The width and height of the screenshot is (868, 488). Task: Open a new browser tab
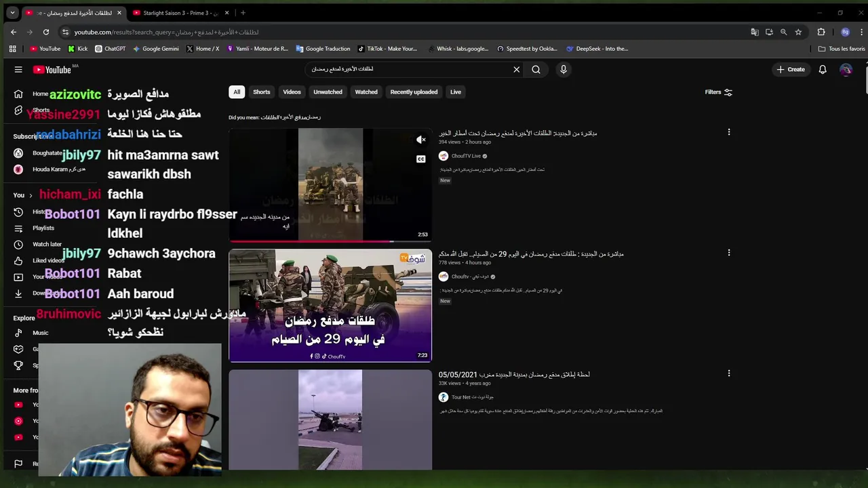(243, 13)
